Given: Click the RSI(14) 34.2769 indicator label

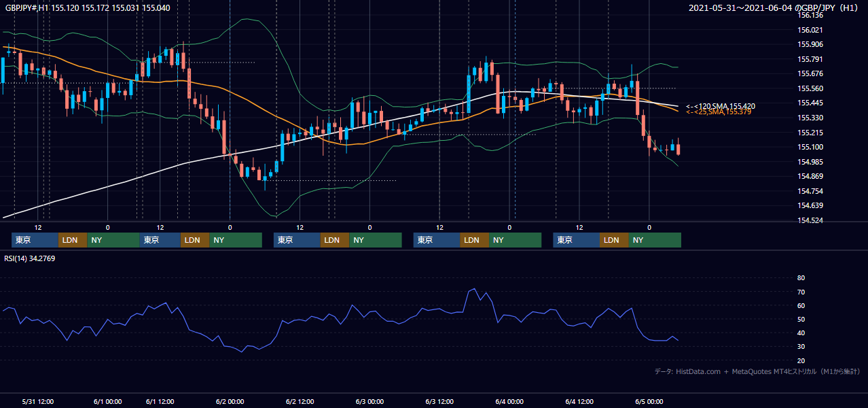Looking at the screenshot, I should pos(29,258).
